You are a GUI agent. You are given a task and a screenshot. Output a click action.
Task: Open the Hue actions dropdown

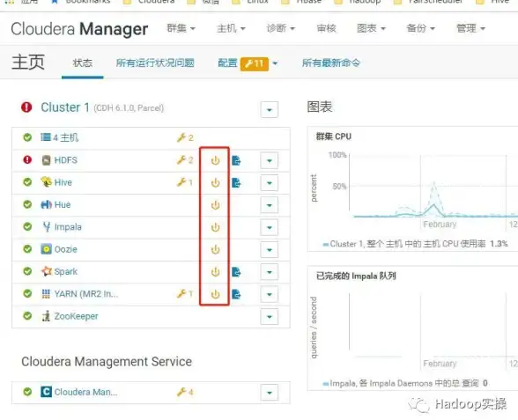270,205
